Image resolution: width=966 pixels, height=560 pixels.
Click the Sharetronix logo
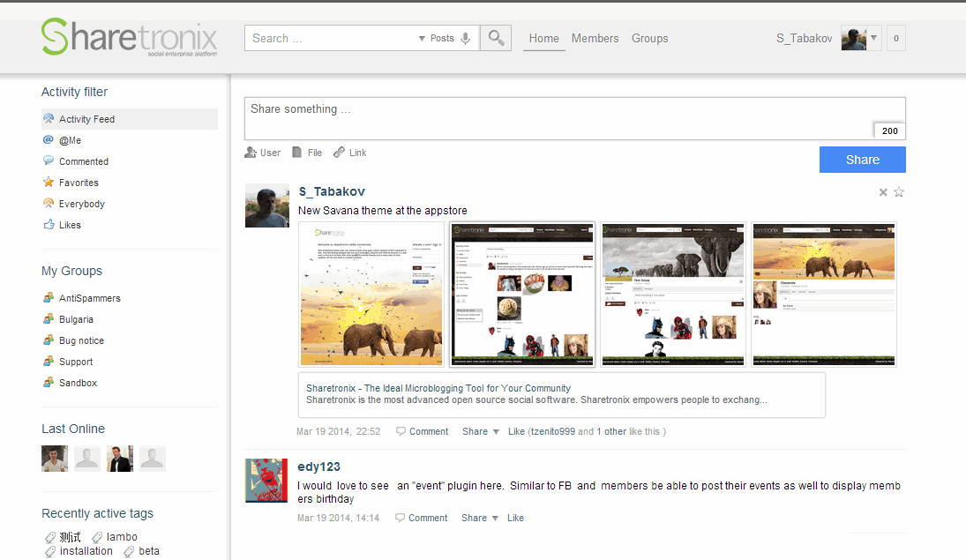[129, 37]
